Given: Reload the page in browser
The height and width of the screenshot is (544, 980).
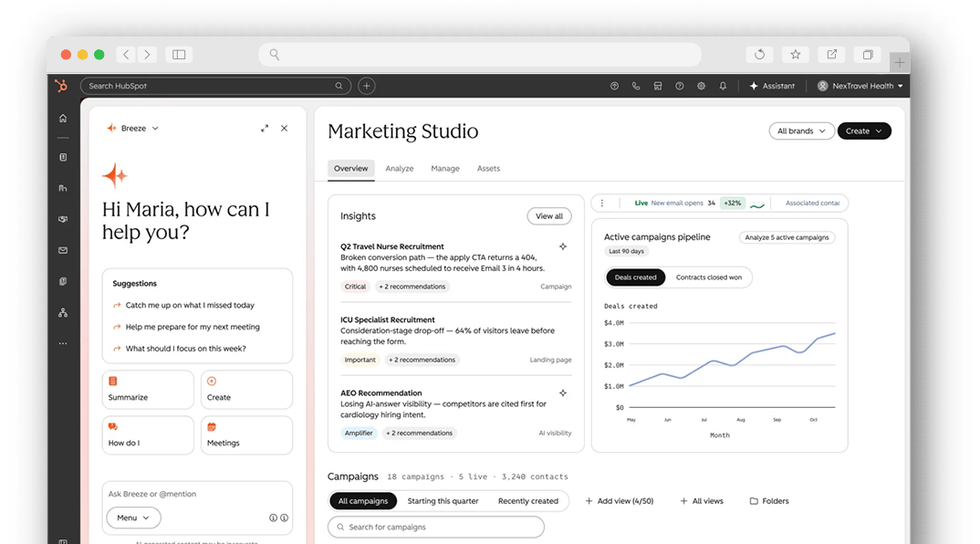Looking at the screenshot, I should click(x=759, y=55).
